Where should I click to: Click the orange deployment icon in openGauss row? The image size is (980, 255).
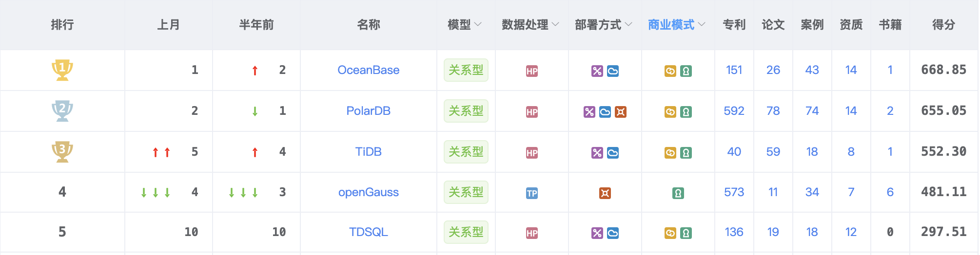coord(605,193)
